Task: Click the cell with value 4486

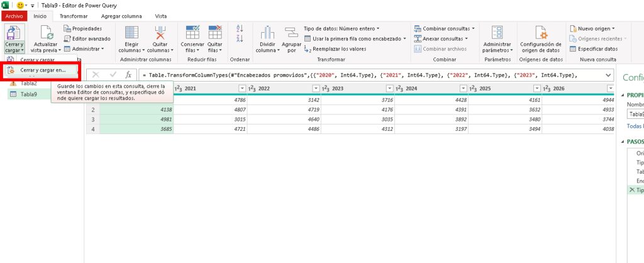Action: pos(284,130)
